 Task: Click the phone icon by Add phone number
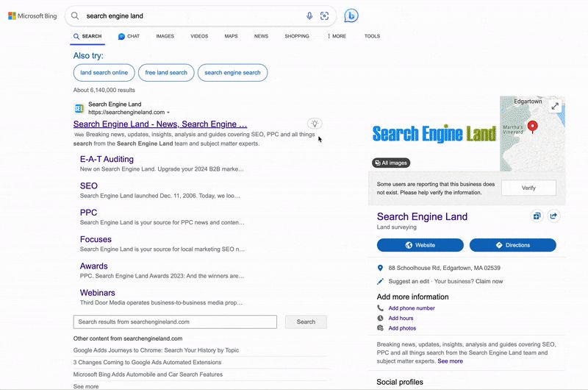click(x=380, y=308)
